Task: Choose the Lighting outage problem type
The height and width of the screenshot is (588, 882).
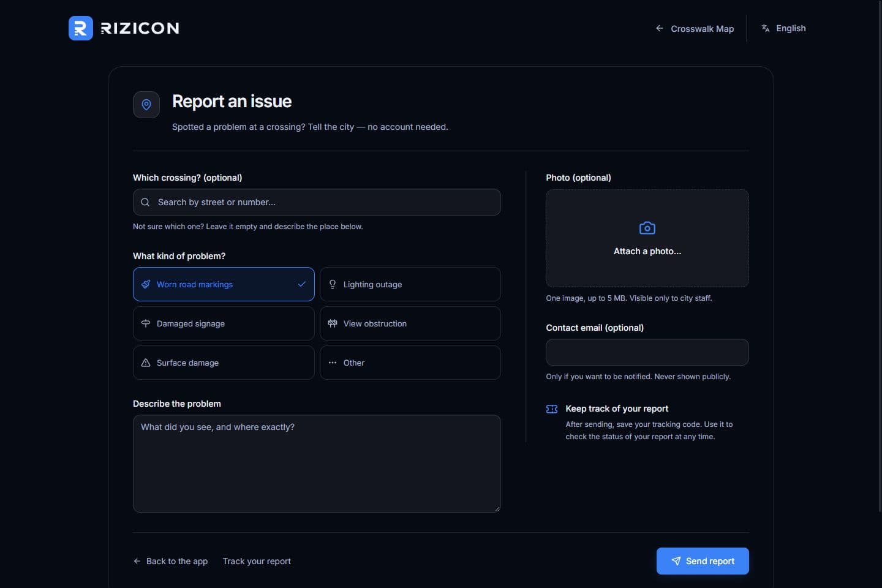Action: pos(410,284)
